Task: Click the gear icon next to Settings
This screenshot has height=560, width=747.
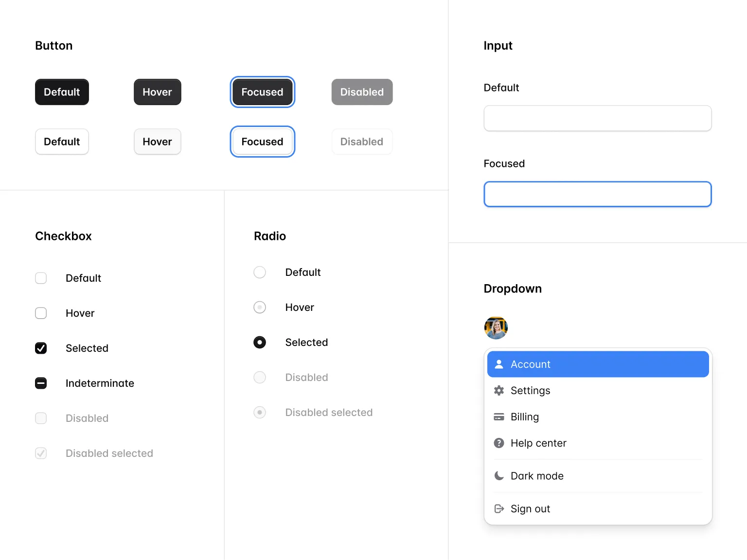Action: point(498,391)
